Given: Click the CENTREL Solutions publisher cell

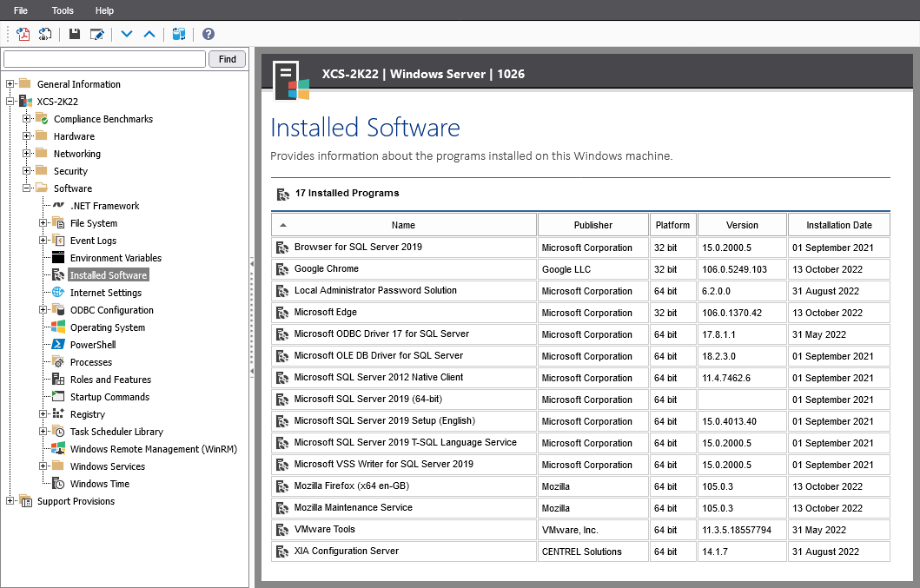Looking at the screenshot, I should point(593,552).
